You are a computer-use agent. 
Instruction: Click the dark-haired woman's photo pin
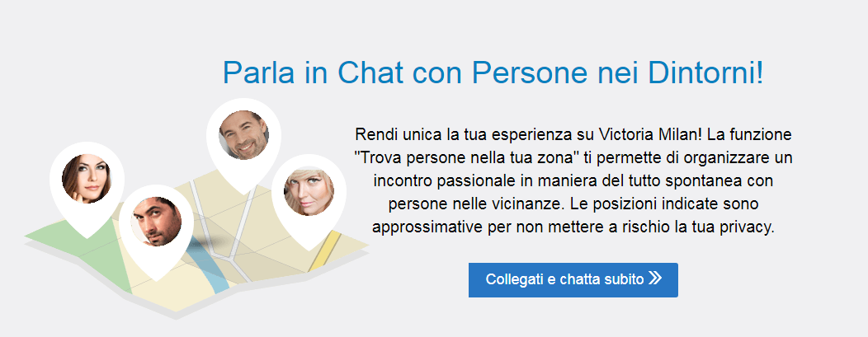tap(86, 178)
